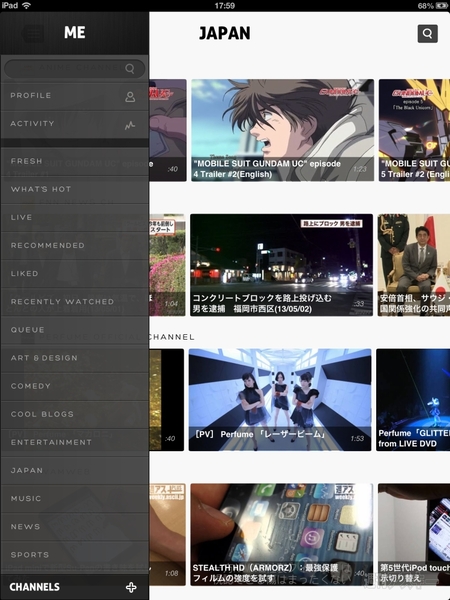Image resolution: width=450 pixels, height=600 pixels.
Task: Tap the Wi-Fi icon in status bar
Action: pos(26,5)
